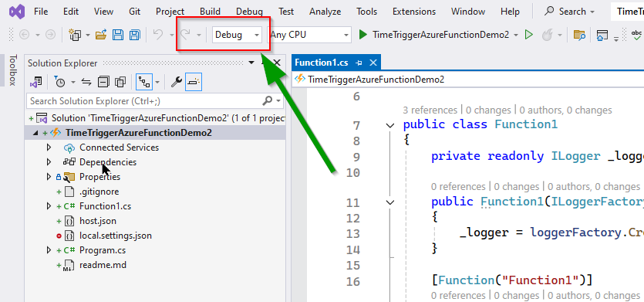Save the current file with Save icon
Image resolution: width=644 pixels, height=302 pixels.
click(118, 35)
